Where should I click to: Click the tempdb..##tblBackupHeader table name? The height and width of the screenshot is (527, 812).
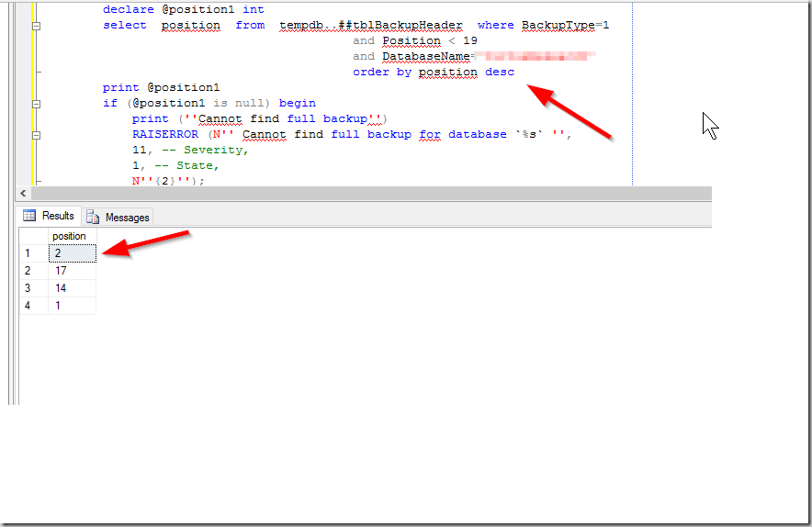pyautogui.click(x=370, y=26)
